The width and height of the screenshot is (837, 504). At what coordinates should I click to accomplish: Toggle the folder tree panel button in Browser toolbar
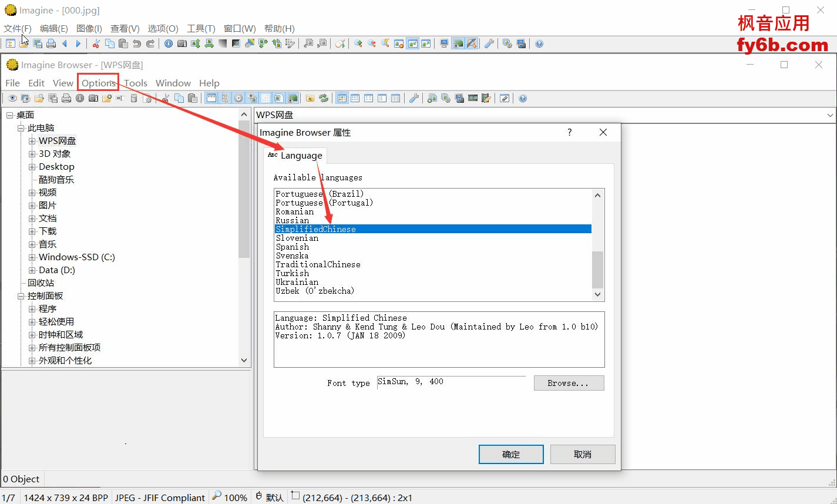224,98
